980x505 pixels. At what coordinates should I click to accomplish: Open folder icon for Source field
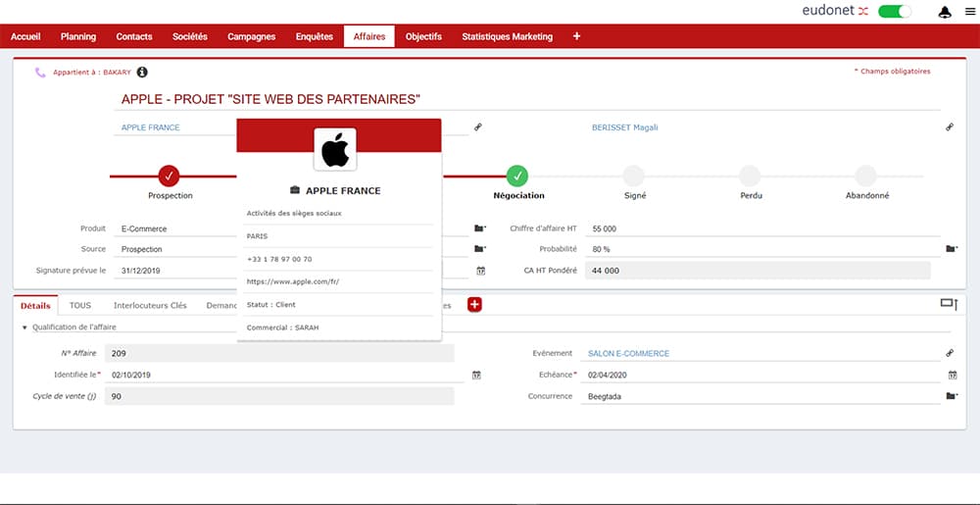[x=480, y=249]
